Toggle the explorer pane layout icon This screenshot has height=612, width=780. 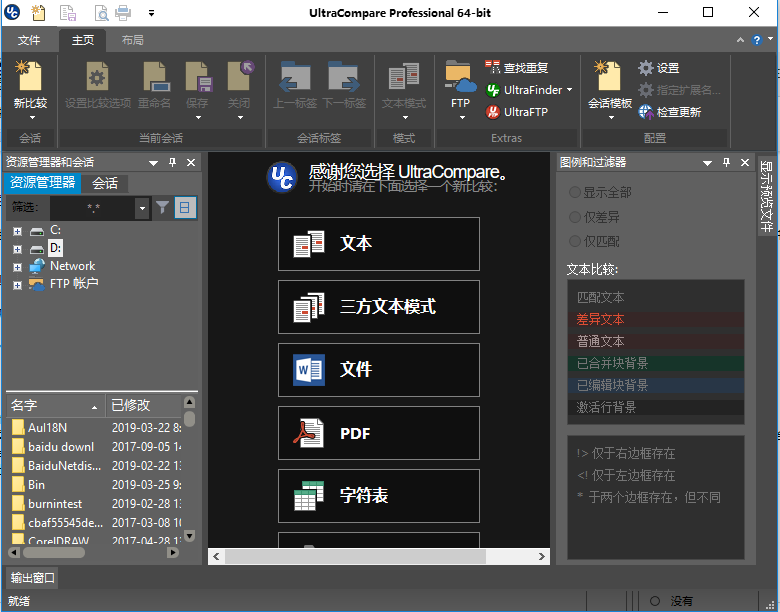pos(185,207)
